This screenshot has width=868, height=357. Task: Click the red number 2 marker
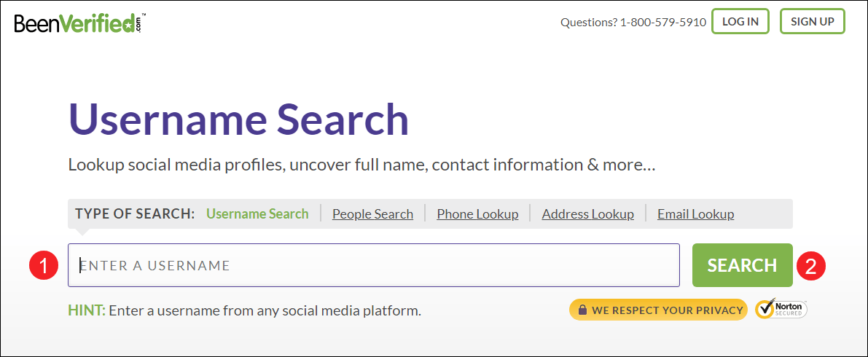(811, 266)
